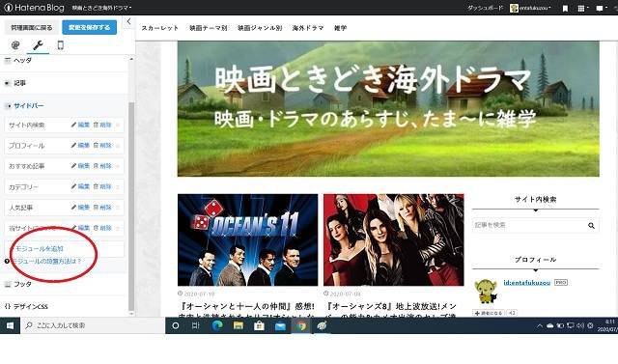618x364 pixels.
Task: Open 『オーシャンと十一人の仲間』 article title
Action: coord(247,311)
